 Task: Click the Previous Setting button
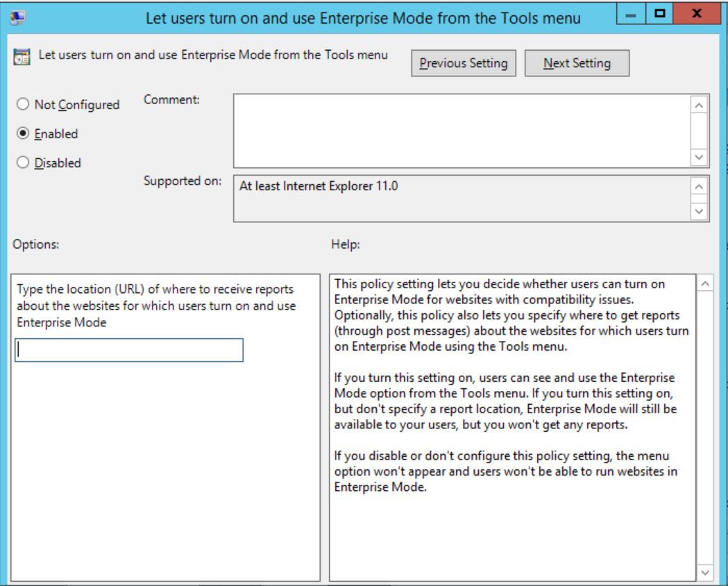tap(464, 62)
